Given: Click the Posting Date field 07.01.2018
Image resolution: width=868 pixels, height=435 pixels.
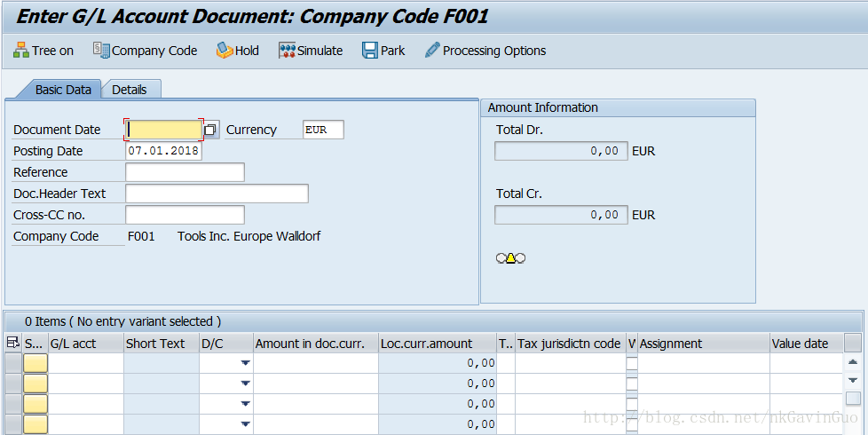Looking at the screenshot, I should [x=164, y=151].
